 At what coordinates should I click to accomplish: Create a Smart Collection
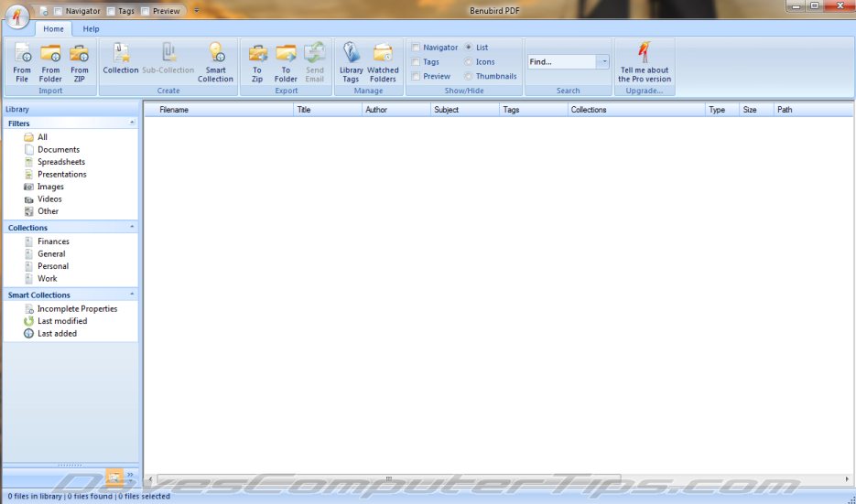[216, 62]
